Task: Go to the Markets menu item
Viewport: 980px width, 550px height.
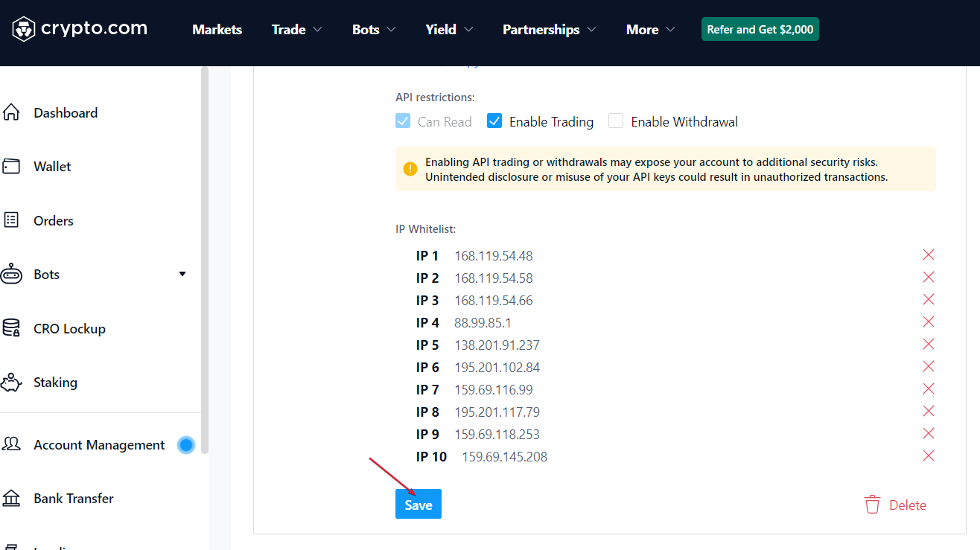Action: click(217, 30)
